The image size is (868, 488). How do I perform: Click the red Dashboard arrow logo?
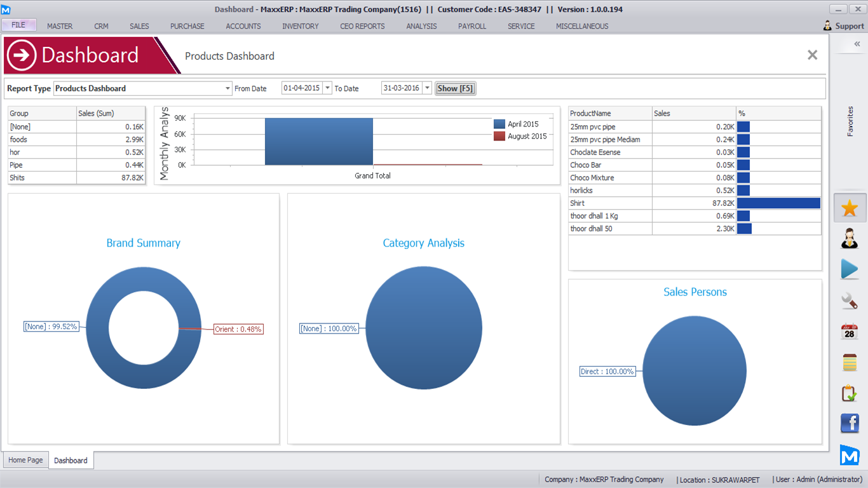tap(22, 55)
